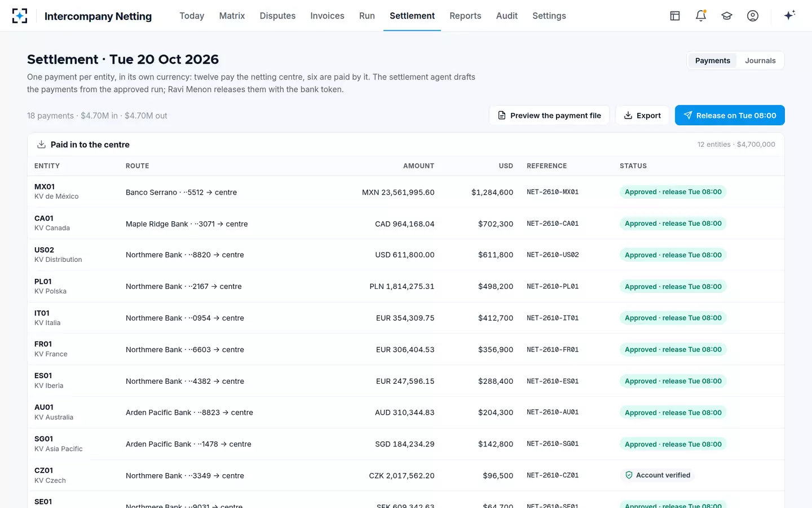Image resolution: width=812 pixels, height=508 pixels.
Task: Click the US02 row Approved status badge
Action: [673, 255]
